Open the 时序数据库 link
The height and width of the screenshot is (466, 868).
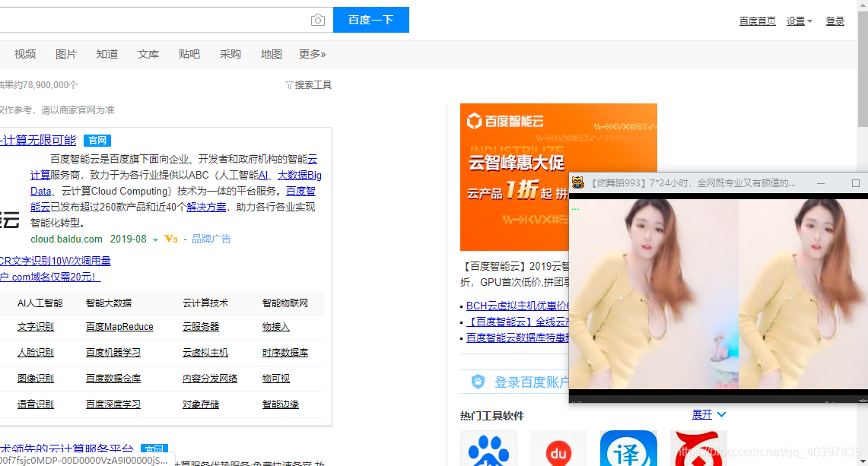click(x=285, y=353)
